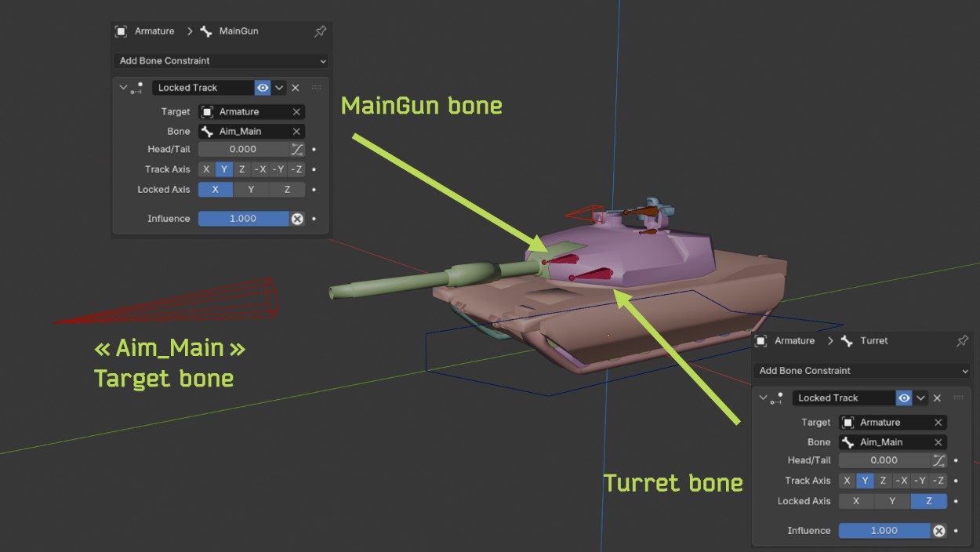Toggle visibility of Turret Locked Track constraint
This screenshot has height=552, width=980.
(904, 398)
